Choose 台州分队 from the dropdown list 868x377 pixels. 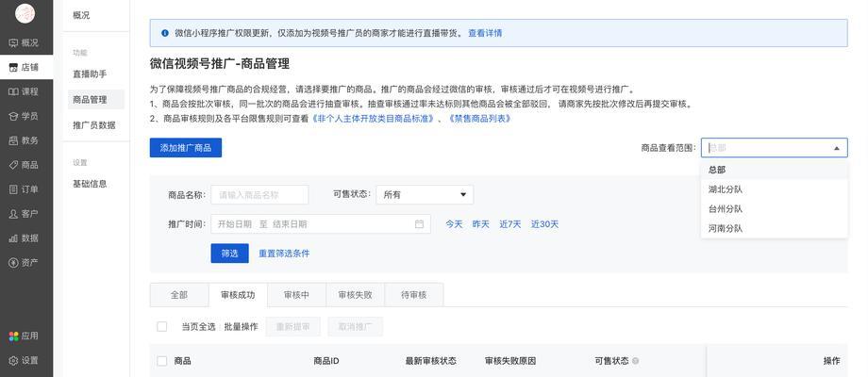click(x=774, y=209)
